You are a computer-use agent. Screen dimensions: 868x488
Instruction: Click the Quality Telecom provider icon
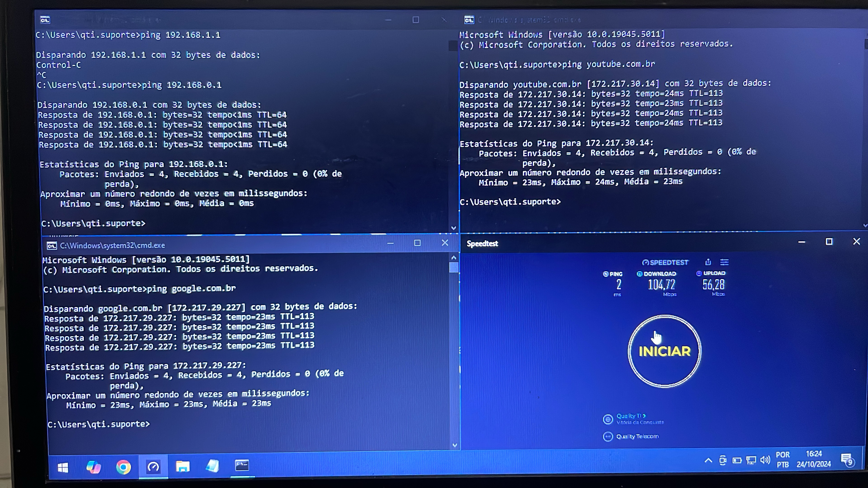[x=608, y=436]
